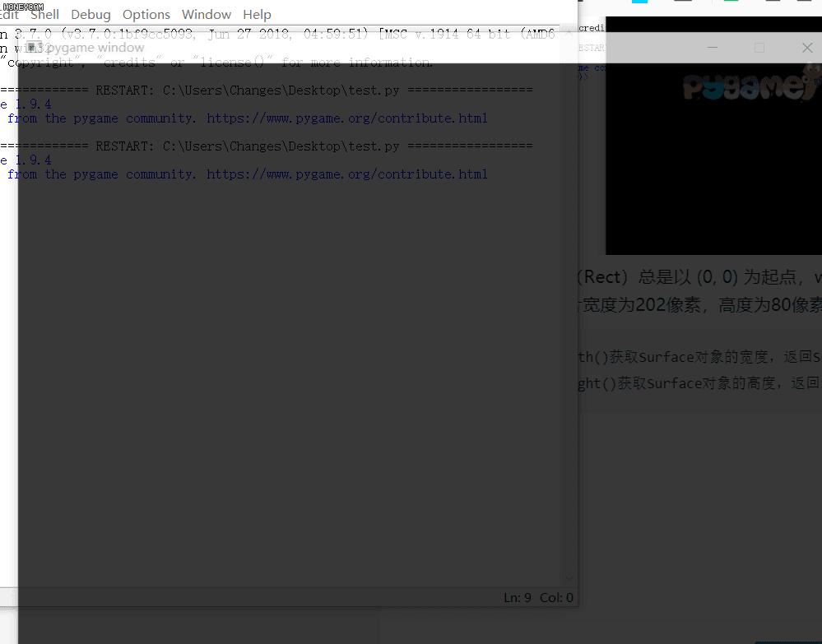The width and height of the screenshot is (822, 644).
Task: Open the second pygame.org contribute link
Action: 347,174
